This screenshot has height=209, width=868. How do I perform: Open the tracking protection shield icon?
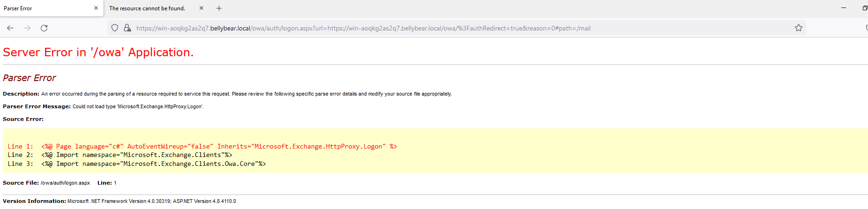(115, 28)
